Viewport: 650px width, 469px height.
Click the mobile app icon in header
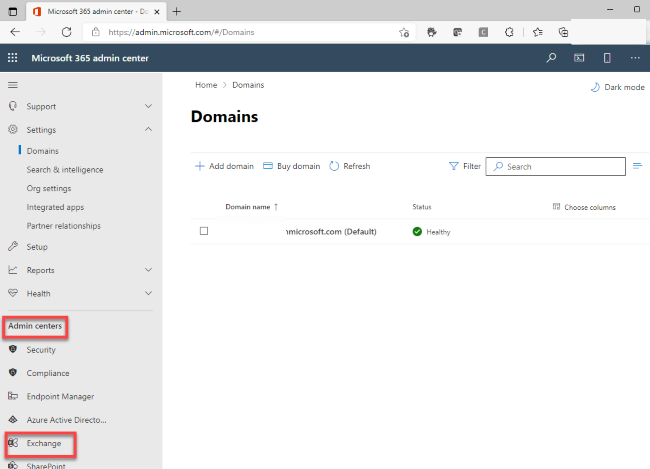coord(607,58)
